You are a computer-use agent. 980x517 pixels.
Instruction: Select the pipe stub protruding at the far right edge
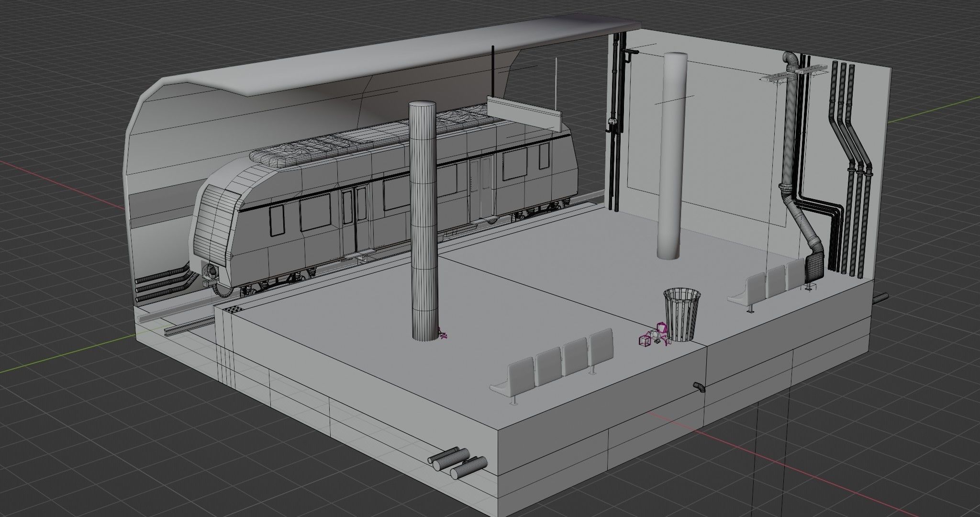pos(881,298)
